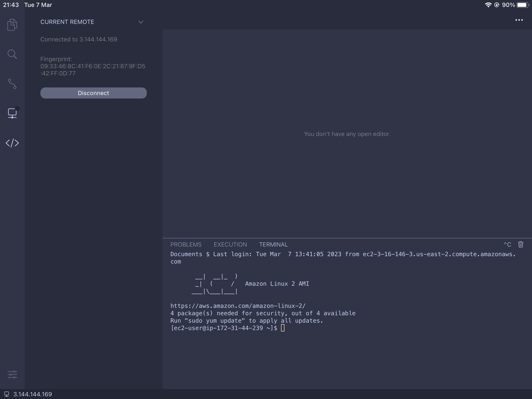Click the fingerprint text in Current Remote
The height and width of the screenshot is (399, 532).
point(93,66)
